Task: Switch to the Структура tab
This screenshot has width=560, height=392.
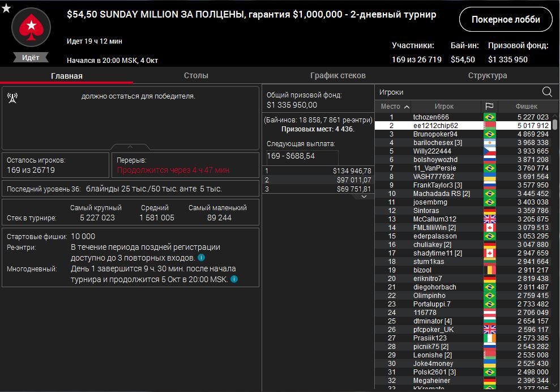Action: (x=488, y=75)
